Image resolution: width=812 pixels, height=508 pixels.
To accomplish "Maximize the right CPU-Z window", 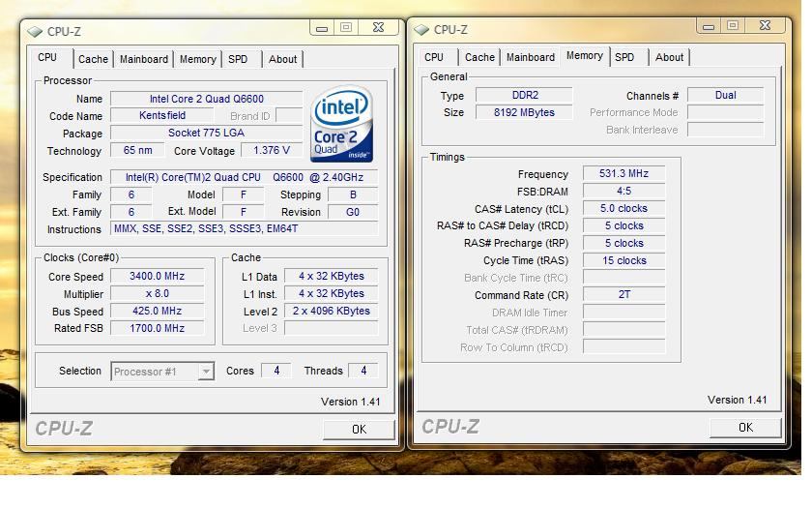I will tap(733, 26).
